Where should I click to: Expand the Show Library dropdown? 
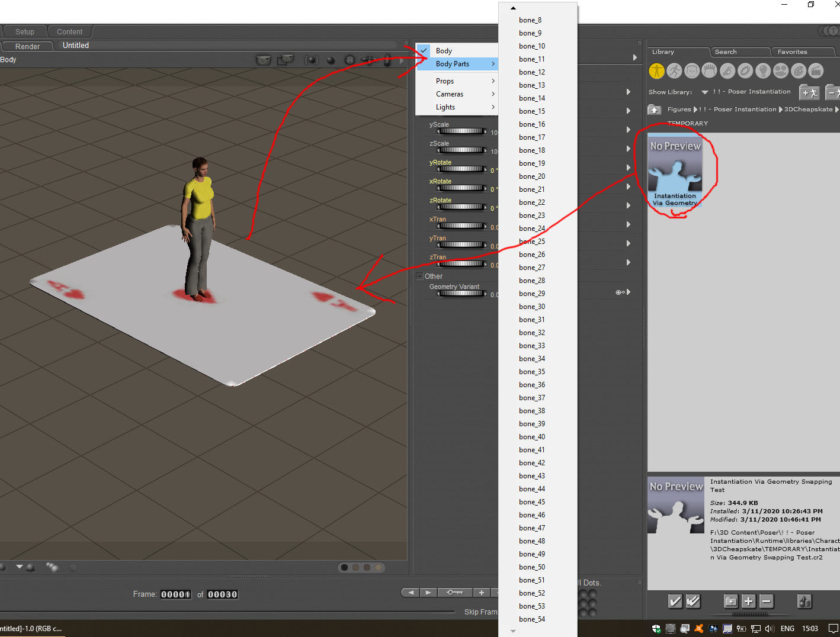(x=705, y=92)
